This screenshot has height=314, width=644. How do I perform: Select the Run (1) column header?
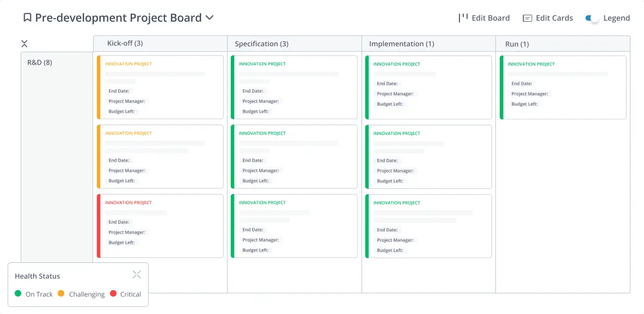pos(517,44)
